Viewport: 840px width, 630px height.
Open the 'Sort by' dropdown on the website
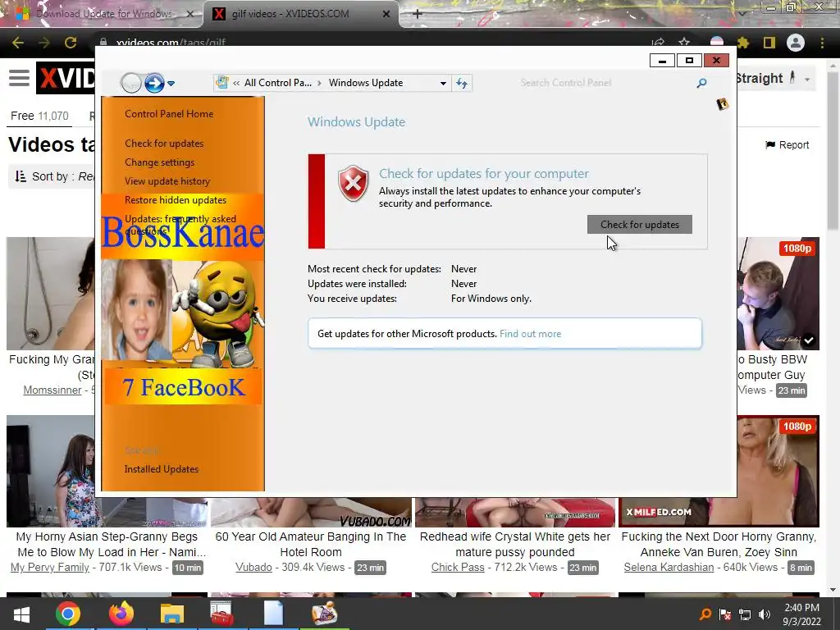coord(53,177)
